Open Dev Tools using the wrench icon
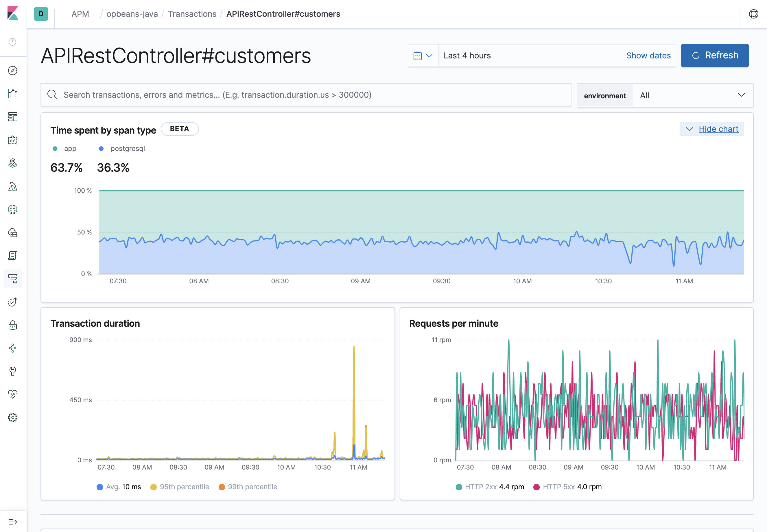This screenshot has height=532, width=767. click(x=13, y=371)
